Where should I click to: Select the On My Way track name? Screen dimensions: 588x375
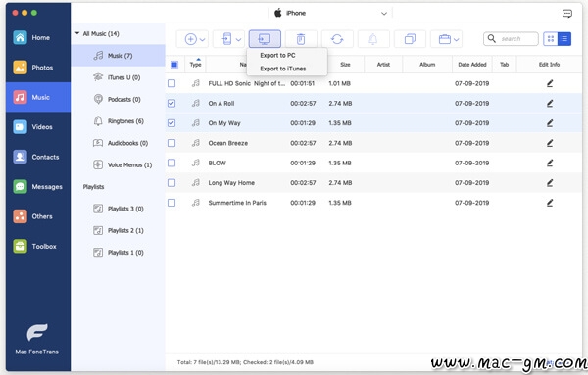point(224,123)
